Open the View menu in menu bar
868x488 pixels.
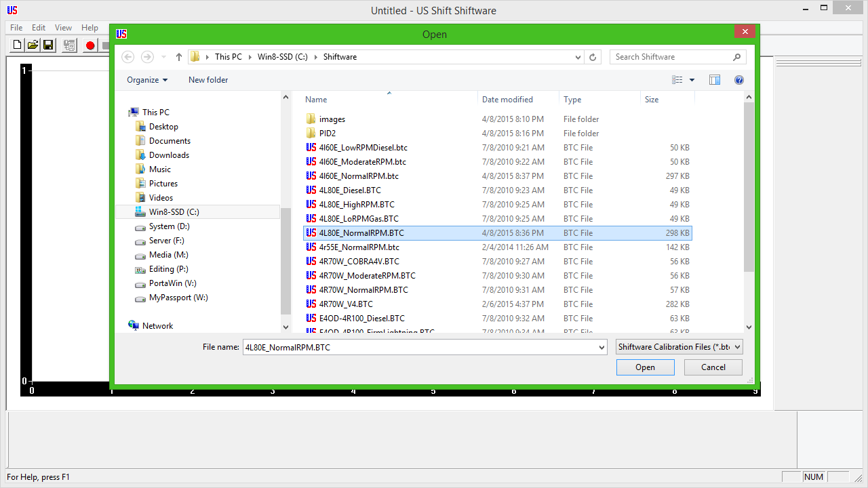[x=63, y=28]
